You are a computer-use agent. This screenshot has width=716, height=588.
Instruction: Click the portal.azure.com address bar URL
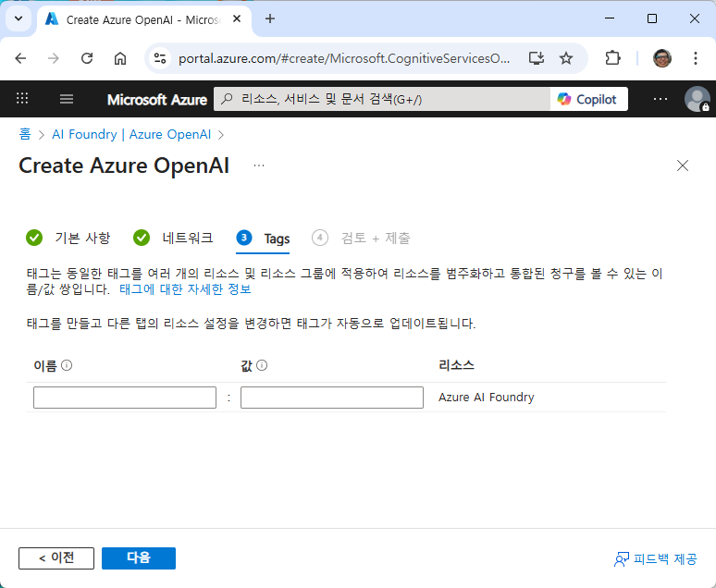(x=344, y=58)
